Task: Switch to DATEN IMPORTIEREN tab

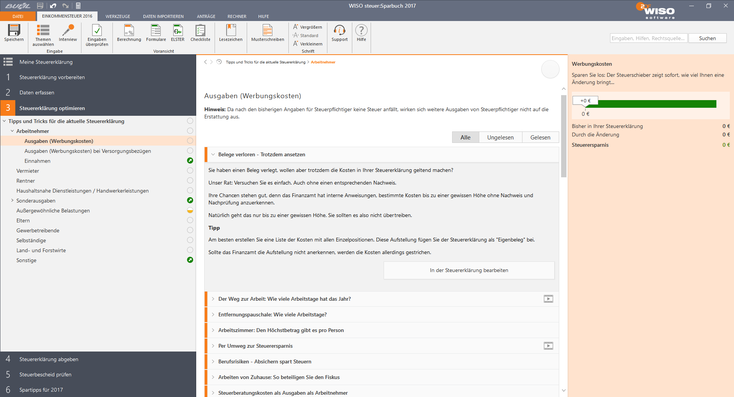Action: click(x=163, y=16)
